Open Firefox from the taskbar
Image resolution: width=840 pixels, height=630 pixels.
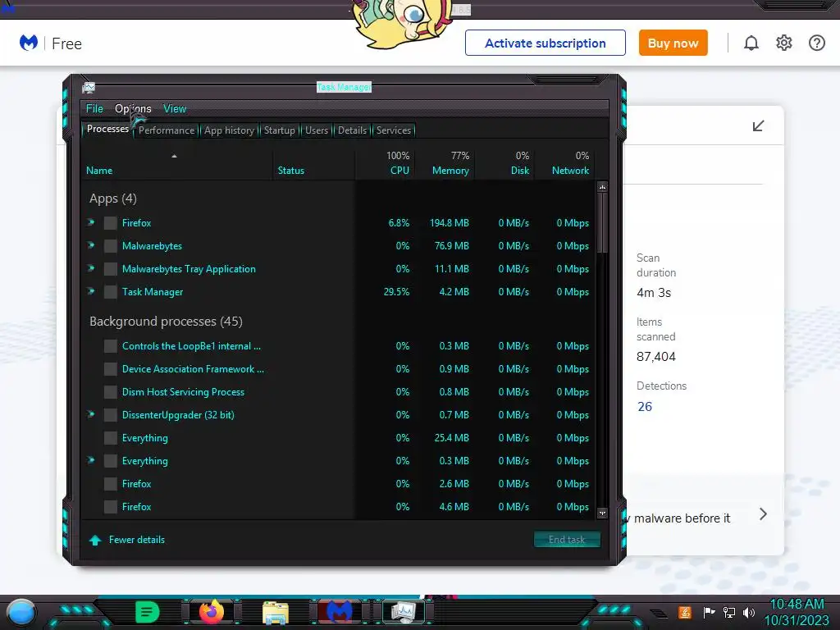point(212,612)
